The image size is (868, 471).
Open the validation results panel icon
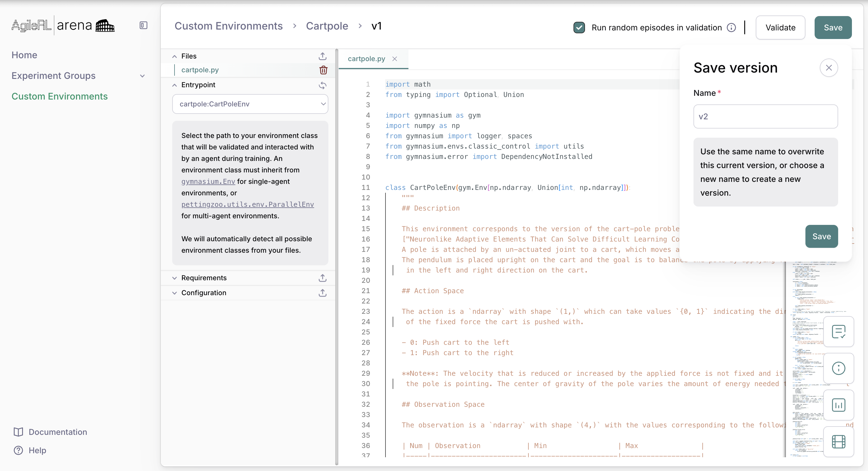[x=839, y=332]
